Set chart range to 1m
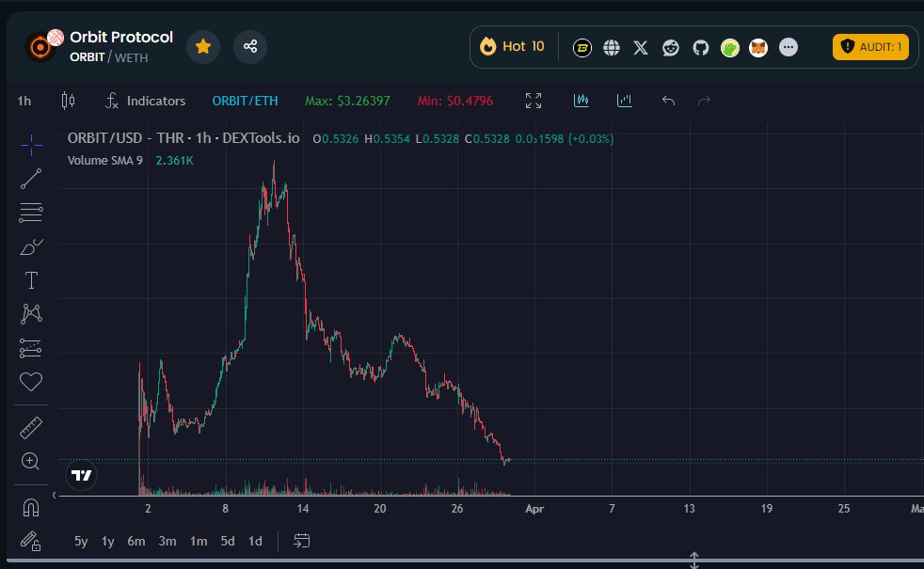Screen dimensions: 924x569 [x=199, y=541]
